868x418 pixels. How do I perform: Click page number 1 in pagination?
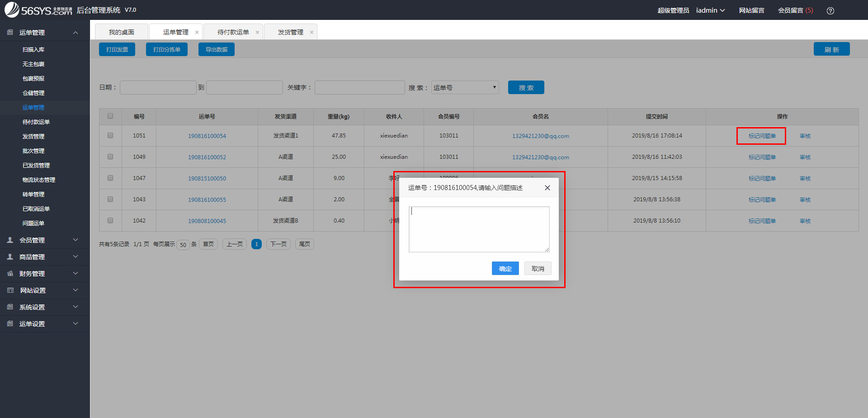pos(256,244)
